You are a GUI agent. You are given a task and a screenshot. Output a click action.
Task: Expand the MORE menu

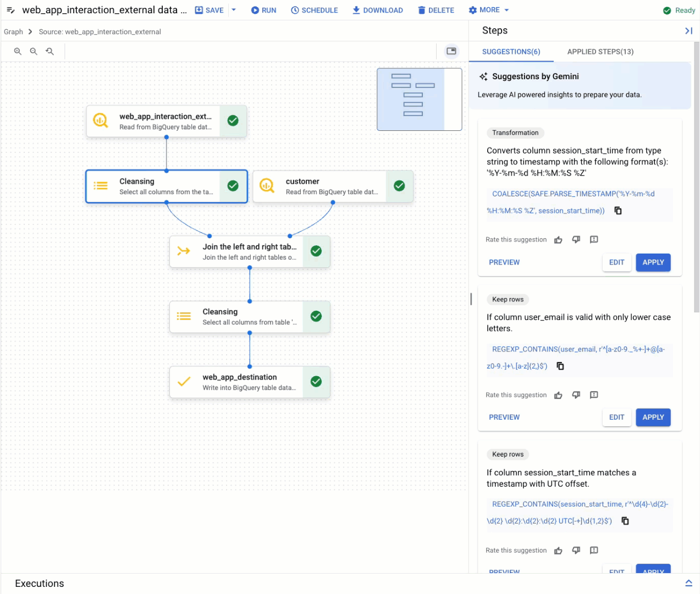coord(488,10)
